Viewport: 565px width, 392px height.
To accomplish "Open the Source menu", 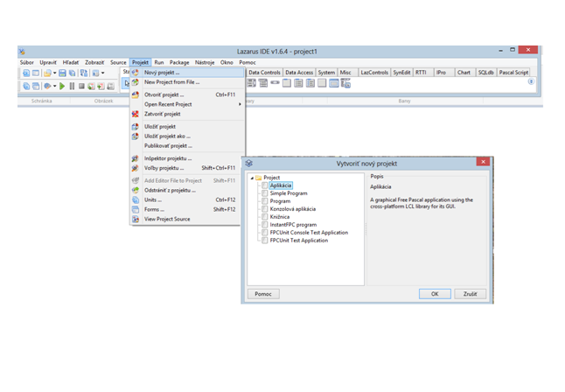I will 118,62.
